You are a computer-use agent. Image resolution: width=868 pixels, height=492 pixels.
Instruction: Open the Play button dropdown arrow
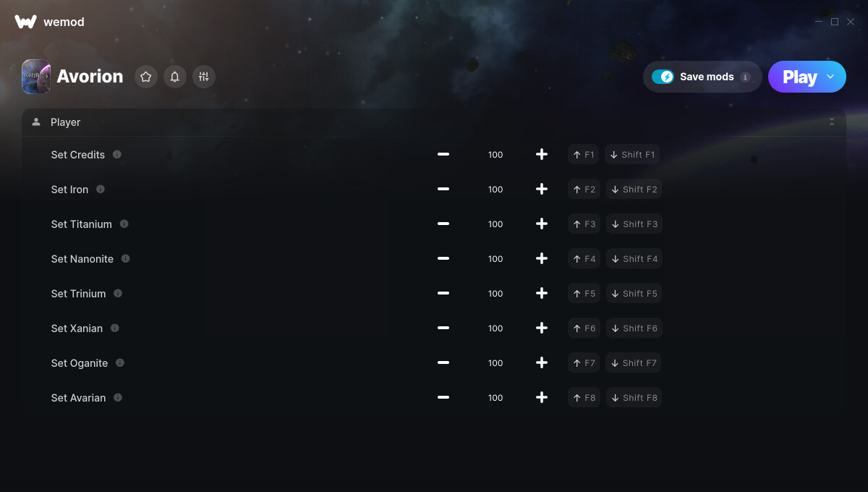[x=830, y=77]
